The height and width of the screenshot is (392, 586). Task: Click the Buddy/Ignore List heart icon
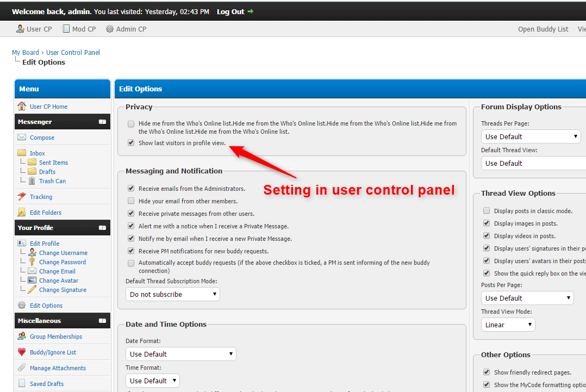click(22, 352)
